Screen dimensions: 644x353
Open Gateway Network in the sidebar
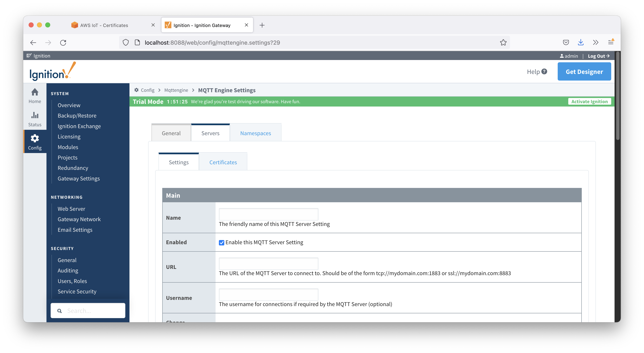point(79,219)
